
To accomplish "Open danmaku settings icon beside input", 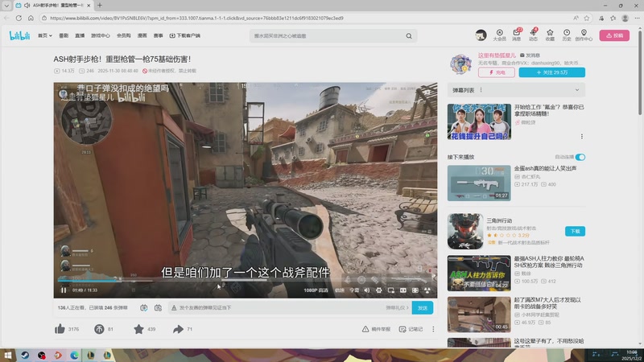I will [x=158, y=308].
